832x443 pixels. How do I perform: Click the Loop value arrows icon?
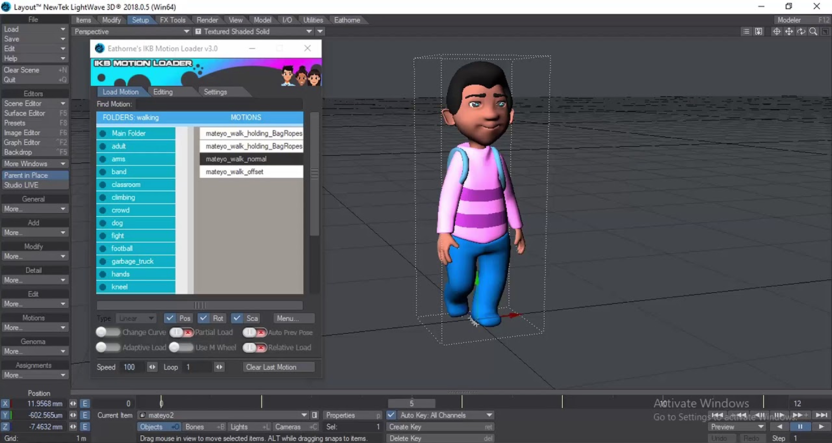(x=219, y=367)
